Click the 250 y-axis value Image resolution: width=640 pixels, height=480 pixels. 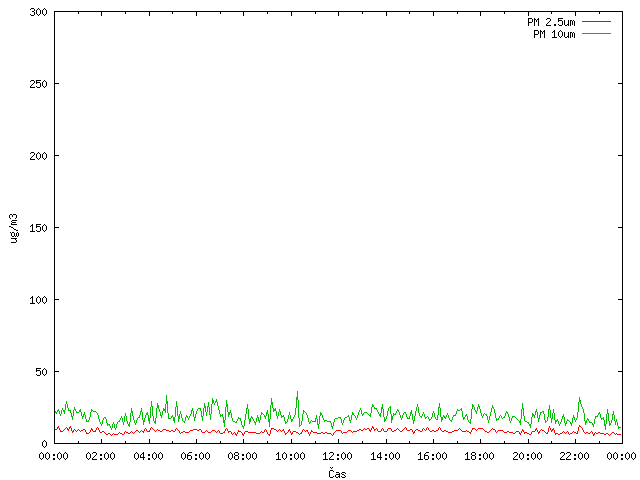(x=38, y=84)
